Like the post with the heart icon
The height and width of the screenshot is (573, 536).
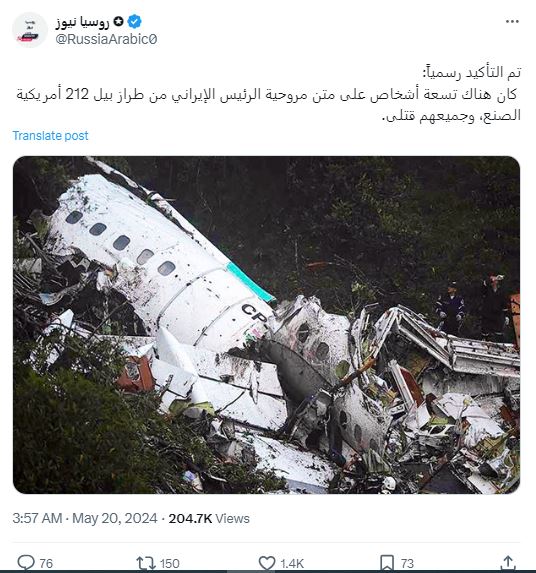coord(267,563)
